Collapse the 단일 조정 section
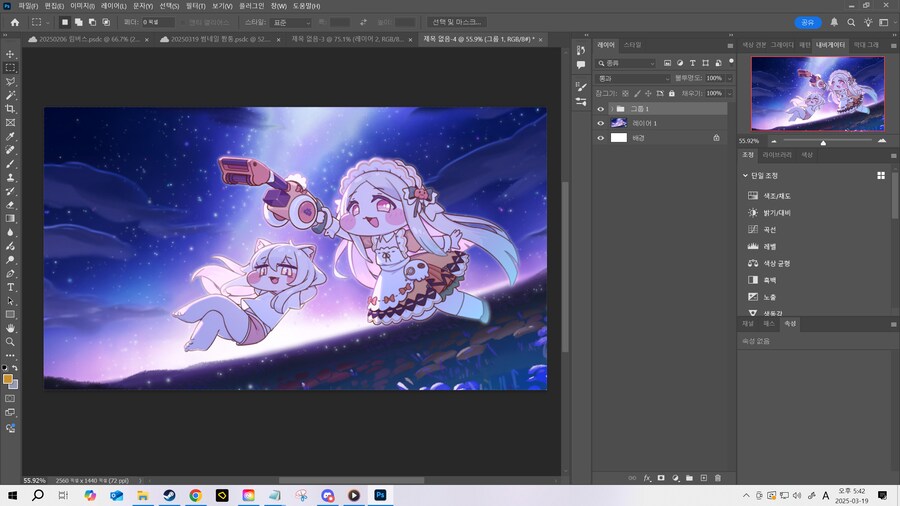900x506 pixels. point(745,176)
